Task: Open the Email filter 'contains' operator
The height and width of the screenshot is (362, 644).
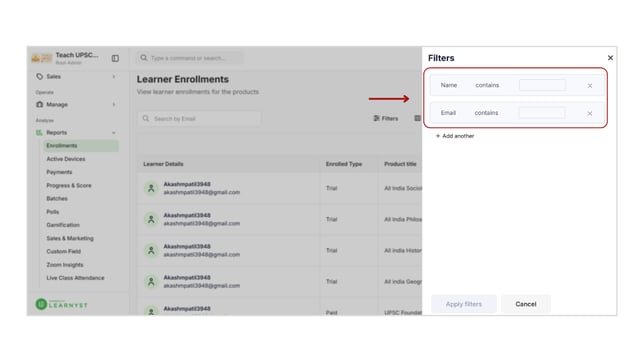Action: point(486,113)
